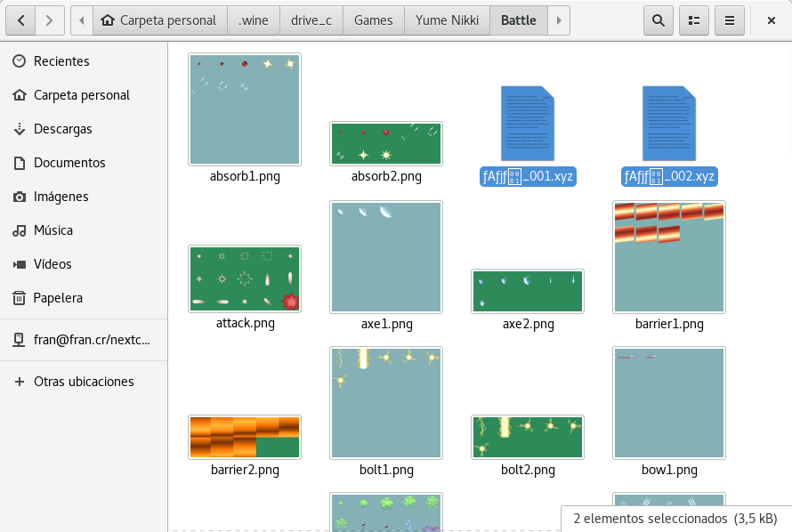Click the Imágenes camera icon
This screenshot has height=532, width=792.
pos(20,197)
